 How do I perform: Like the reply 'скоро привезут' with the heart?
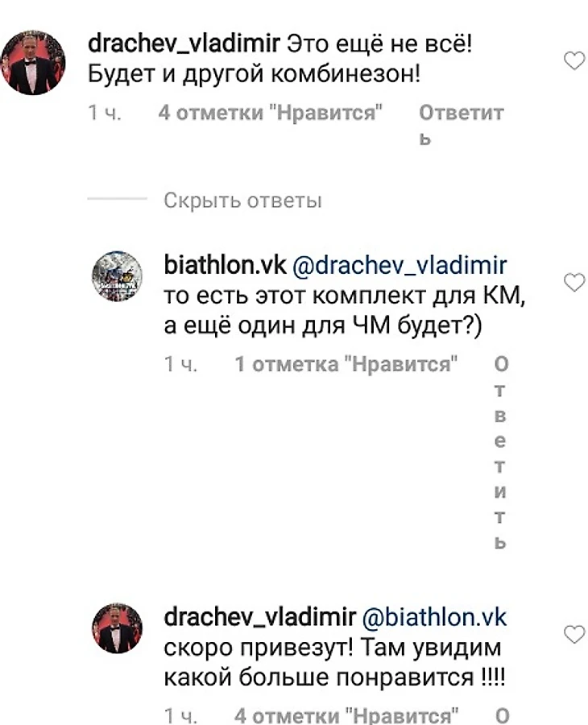click(x=574, y=635)
